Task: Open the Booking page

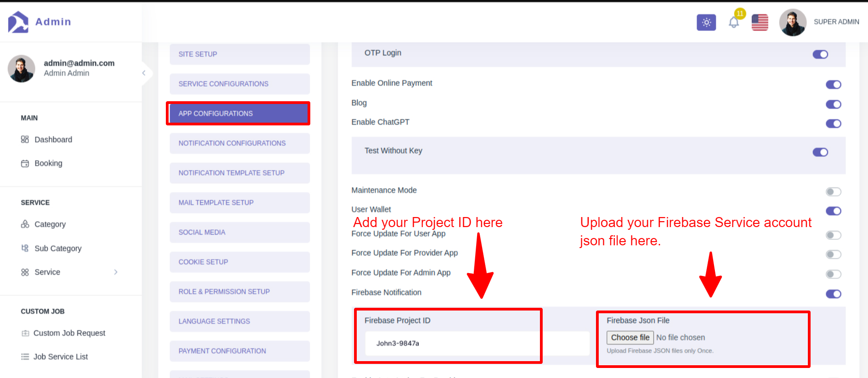Action: 48,163
